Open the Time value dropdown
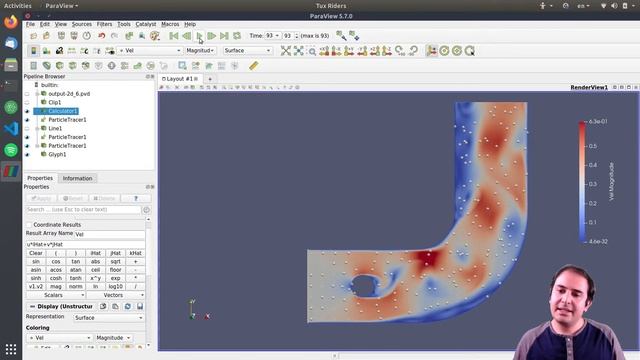Viewport: 640px width, 360px height. tap(272, 36)
